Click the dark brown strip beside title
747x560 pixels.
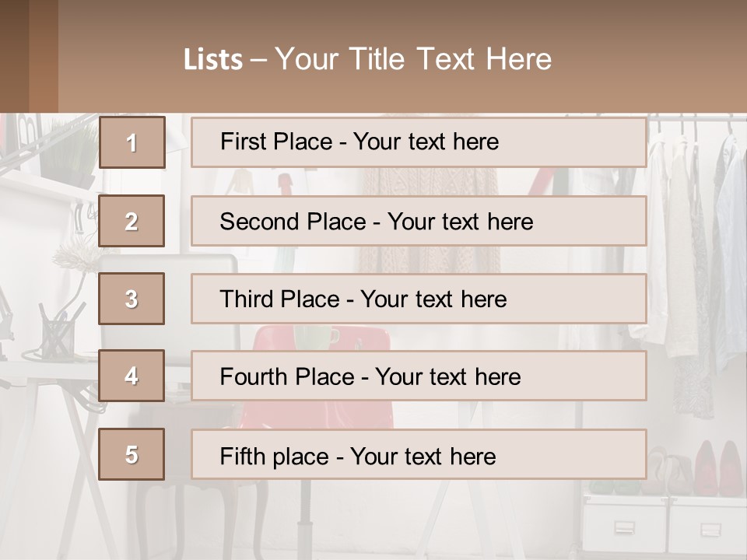click(x=29, y=56)
